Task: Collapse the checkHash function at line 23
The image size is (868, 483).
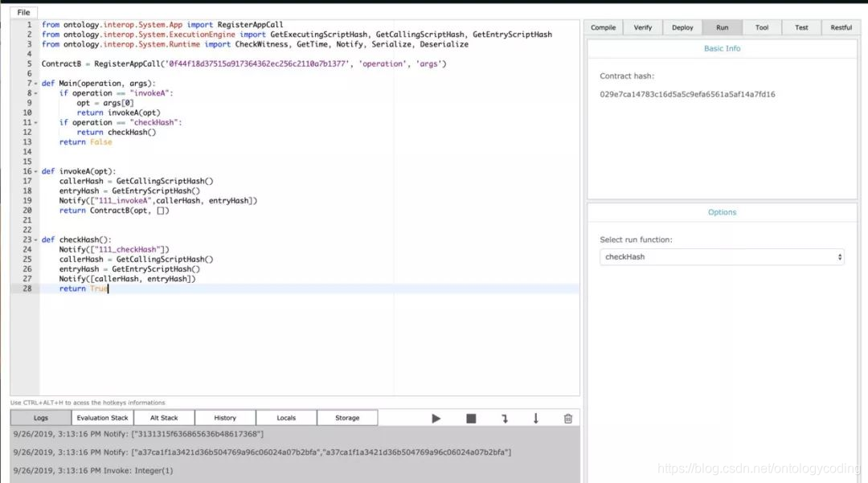Action: point(36,240)
